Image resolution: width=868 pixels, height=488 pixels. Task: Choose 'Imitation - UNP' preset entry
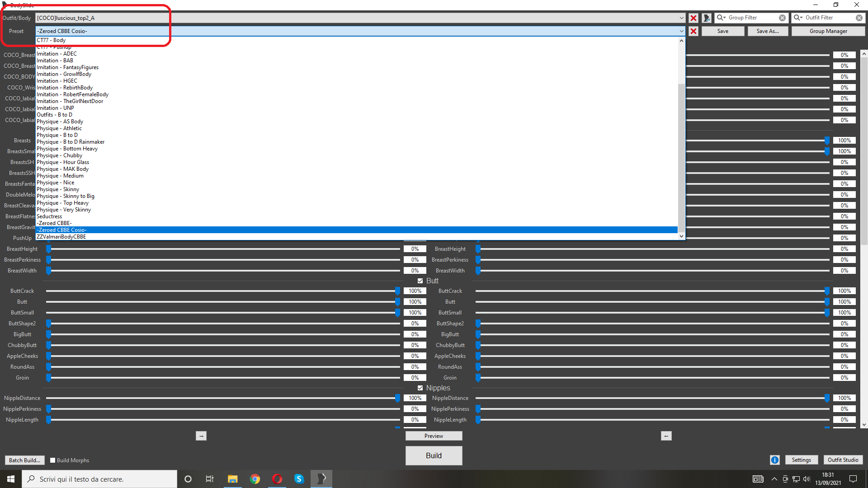(x=55, y=108)
